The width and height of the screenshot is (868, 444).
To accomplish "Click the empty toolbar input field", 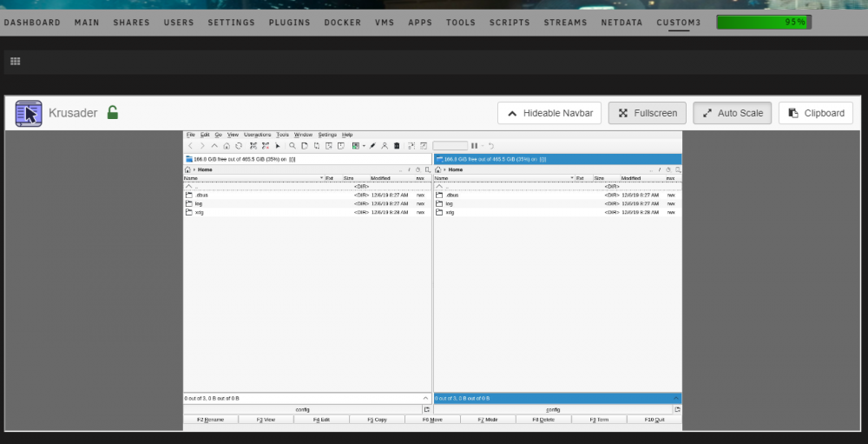I will click(x=450, y=146).
